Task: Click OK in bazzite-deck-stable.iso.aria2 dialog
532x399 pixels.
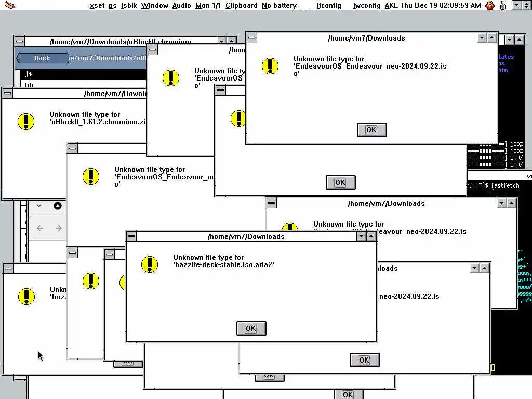Action: pyautogui.click(x=251, y=328)
